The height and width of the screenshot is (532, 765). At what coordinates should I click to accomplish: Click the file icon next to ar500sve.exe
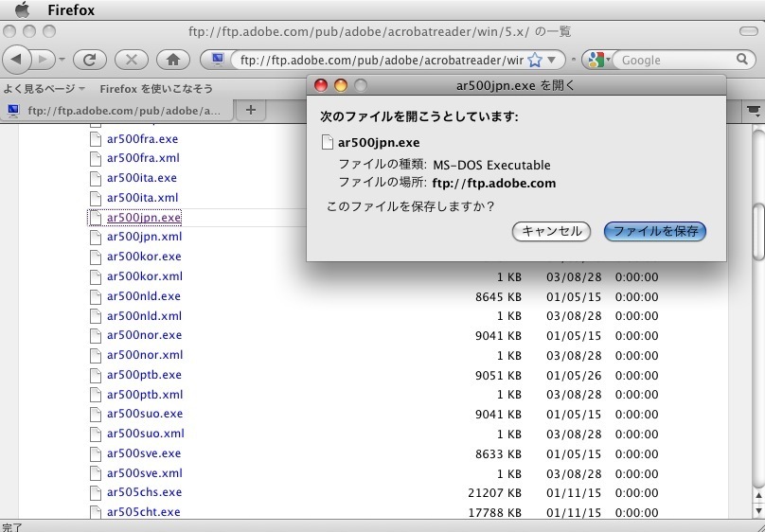point(96,453)
